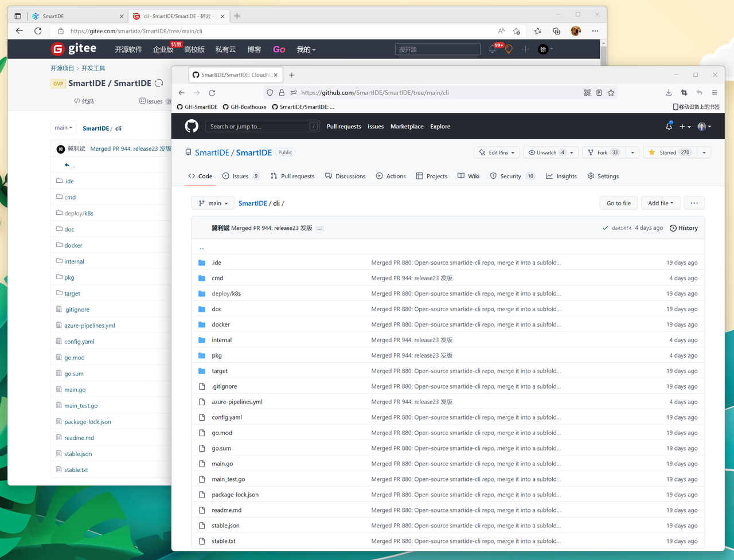Close the SmartIDE/SmartIDE Firefox tab
Image resolution: width=734 pixels, height=560 pixels.
[x=276, y=75]
